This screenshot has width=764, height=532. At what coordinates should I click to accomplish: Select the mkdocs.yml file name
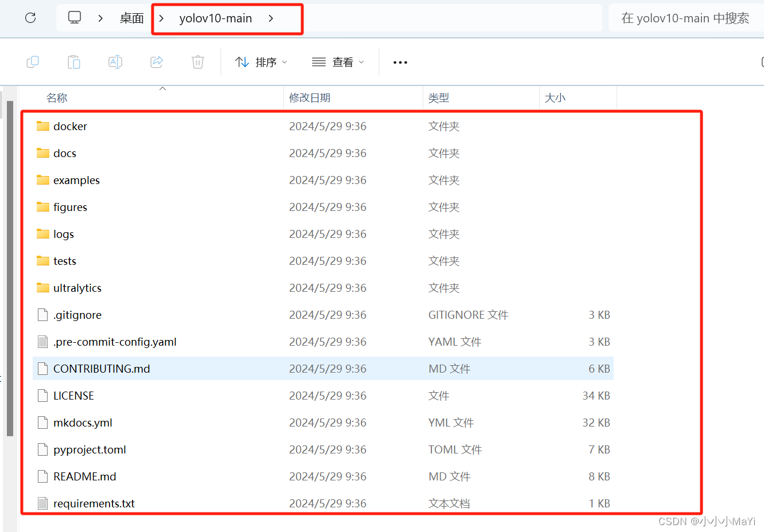(x=83, y=423)
